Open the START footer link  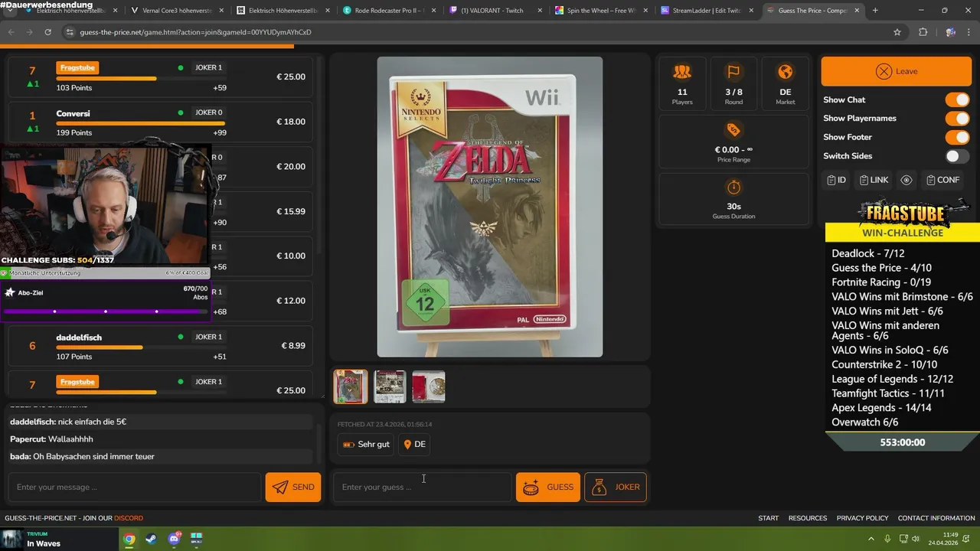point(768,518)
